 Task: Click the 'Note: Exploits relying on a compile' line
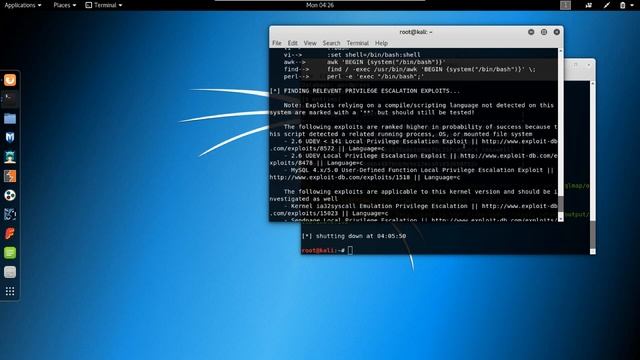click(418, 105)
